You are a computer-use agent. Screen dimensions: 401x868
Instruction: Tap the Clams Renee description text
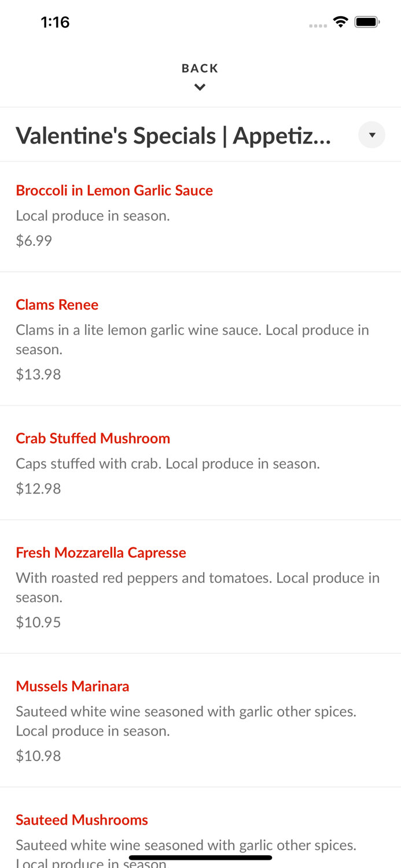coord(192,339)
